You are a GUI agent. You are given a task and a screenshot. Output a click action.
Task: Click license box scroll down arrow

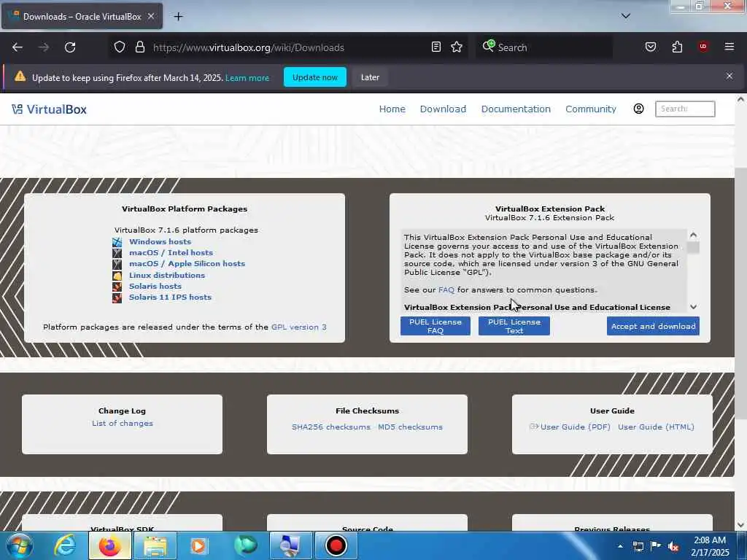pyautogui.click(x=693, y=307)
